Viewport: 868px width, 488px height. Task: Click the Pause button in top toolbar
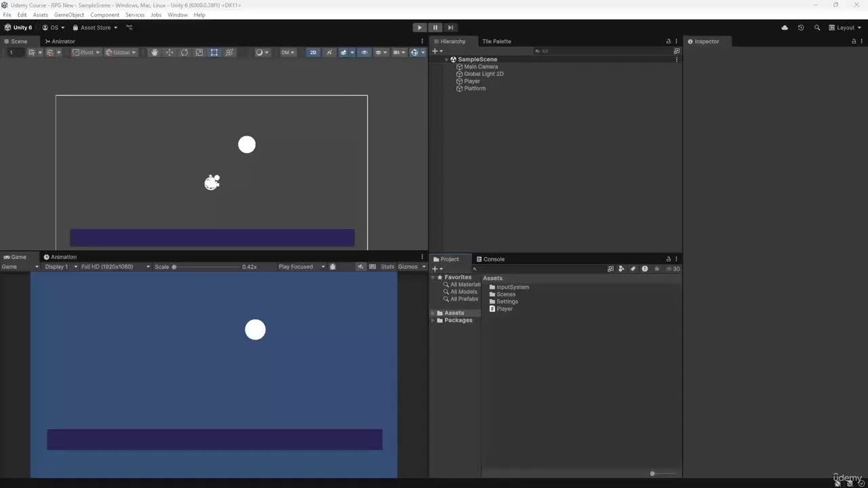435,28
